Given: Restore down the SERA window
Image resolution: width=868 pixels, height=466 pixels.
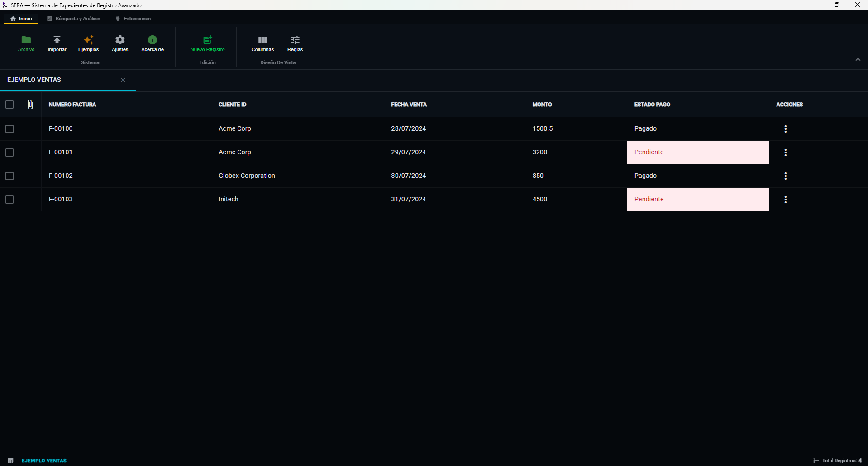Looking at the screenshot, I should point(837,5).
